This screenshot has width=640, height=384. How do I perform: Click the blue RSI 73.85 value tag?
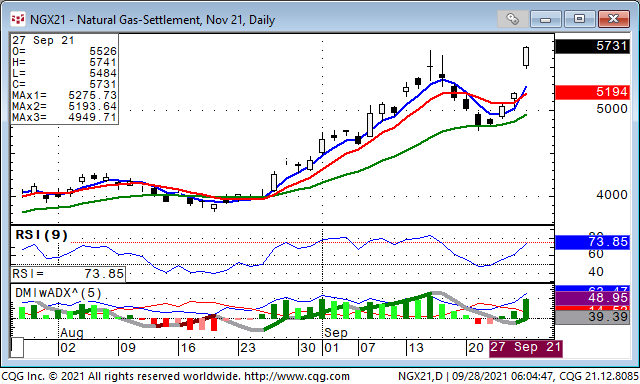pos(593,242)
